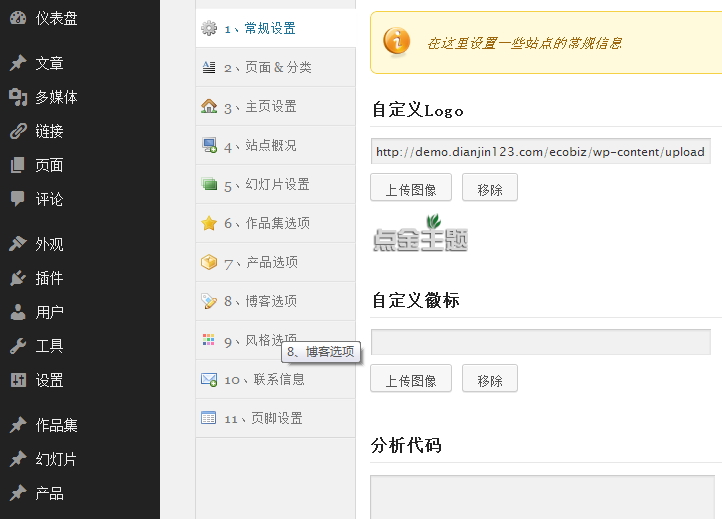Image resolution: width=722 pixels, height=519 pixels.
Task: Open 作品集选项 tab
Action: pyautogui.click(x=276, y=223)
